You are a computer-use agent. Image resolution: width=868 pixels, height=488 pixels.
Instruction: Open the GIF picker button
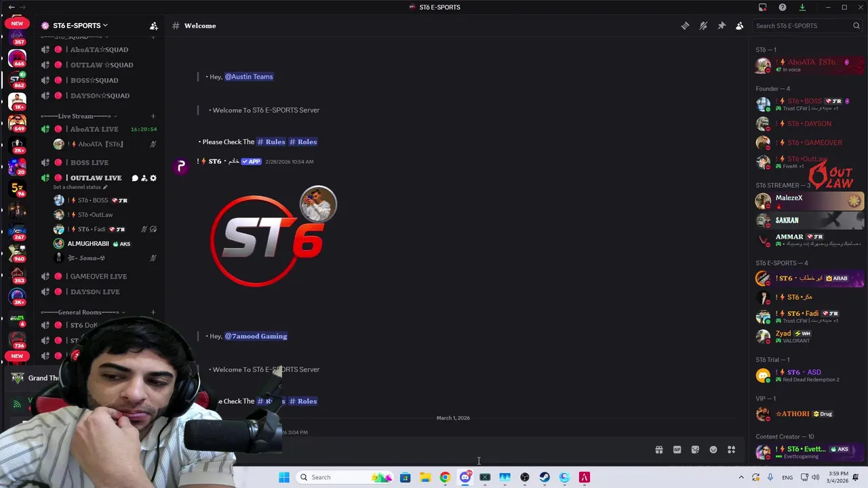(x=677, y=449)
